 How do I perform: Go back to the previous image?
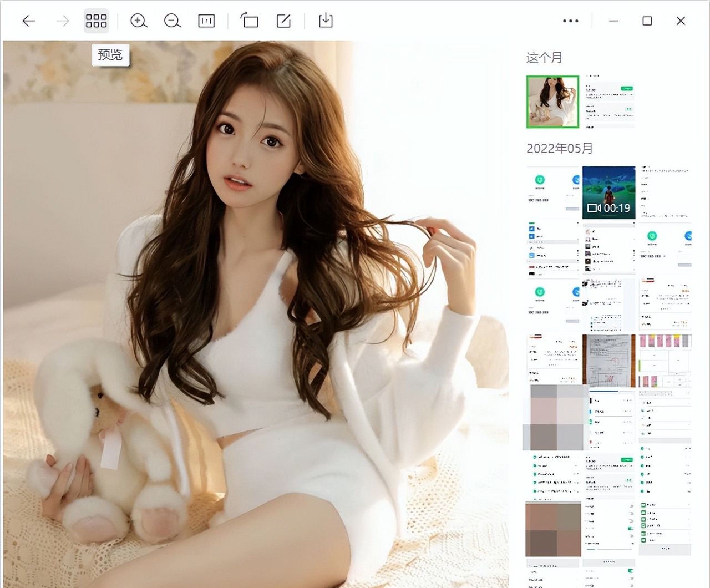click(29, 21)
